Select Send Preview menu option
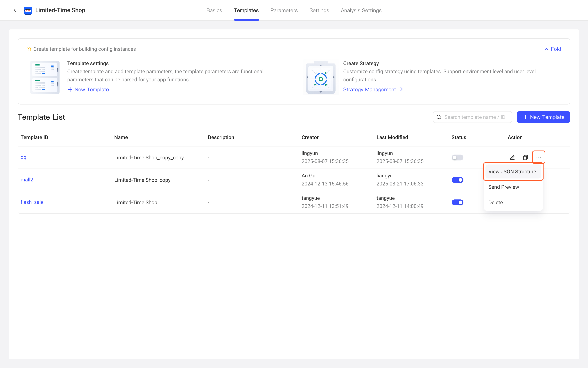This screenshot has height=368, width=588. click(513, 187)
